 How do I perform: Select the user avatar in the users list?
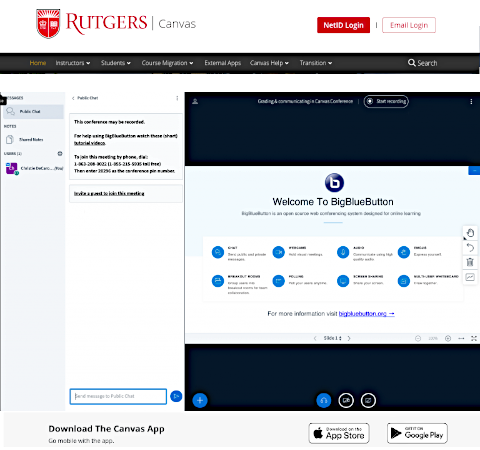[12, 168]
